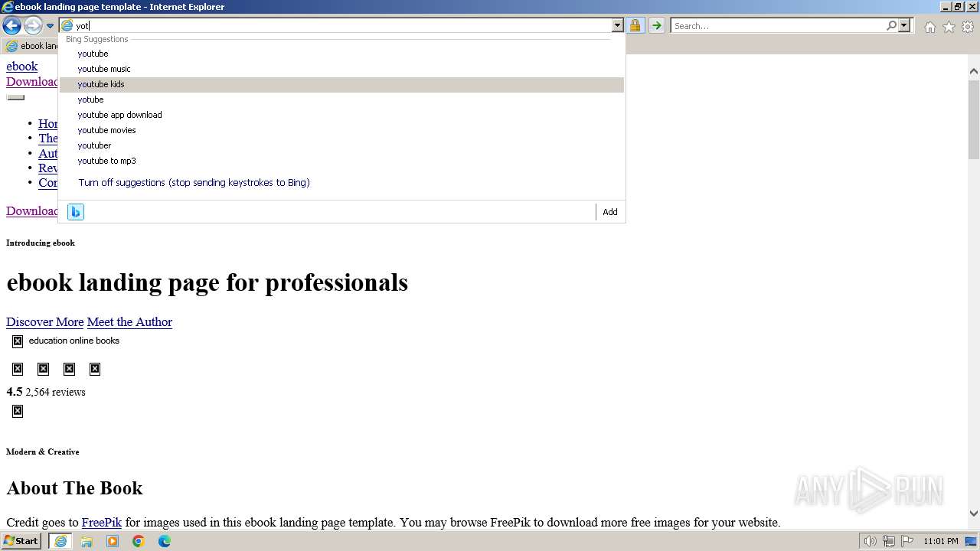Open Microsoft Edge from the taskbar
Screen dimensions: 980x551
coord(165,541)
